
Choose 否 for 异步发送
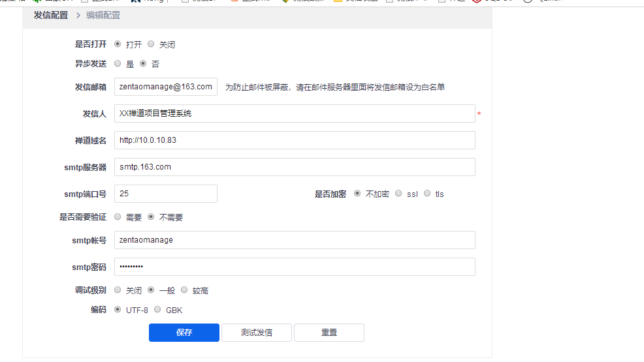143,63
